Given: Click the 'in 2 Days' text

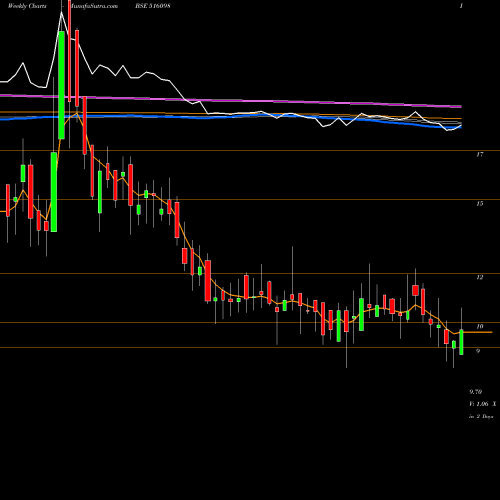Looking at the screenshot, I should tap(481, 416).
